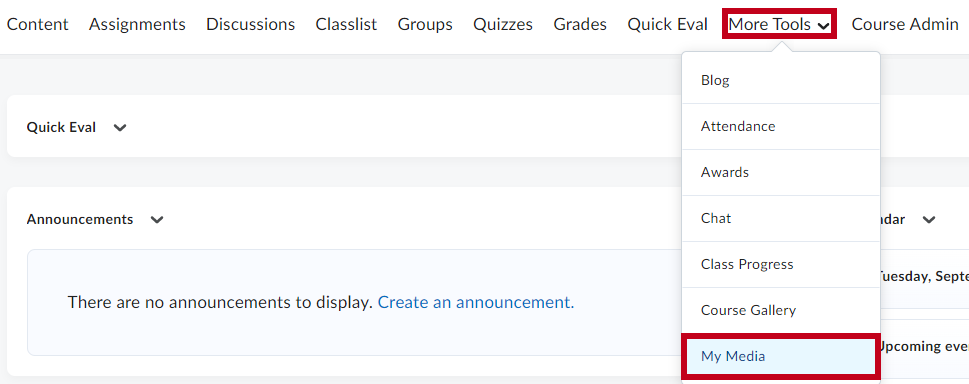Select Class Progress menu entry
969x384 pixels.
click(x=781, y=264)
